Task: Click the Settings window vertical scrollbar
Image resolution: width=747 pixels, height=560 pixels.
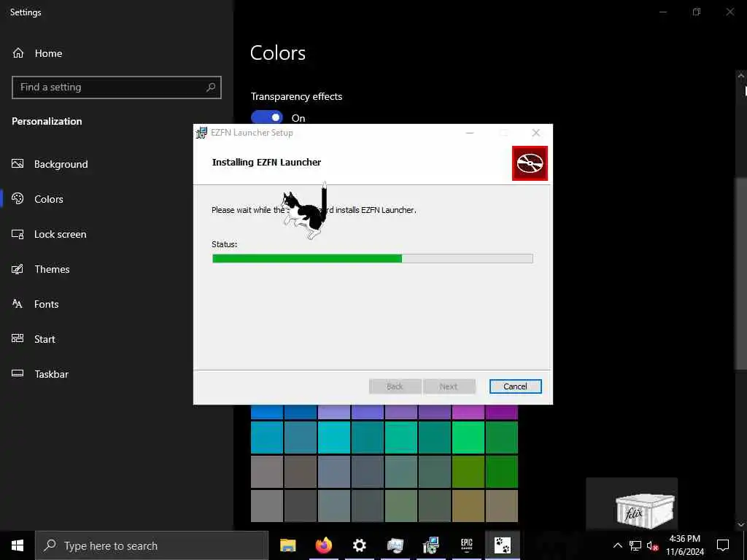Action: pyautogui.click(x=741, y=273)
